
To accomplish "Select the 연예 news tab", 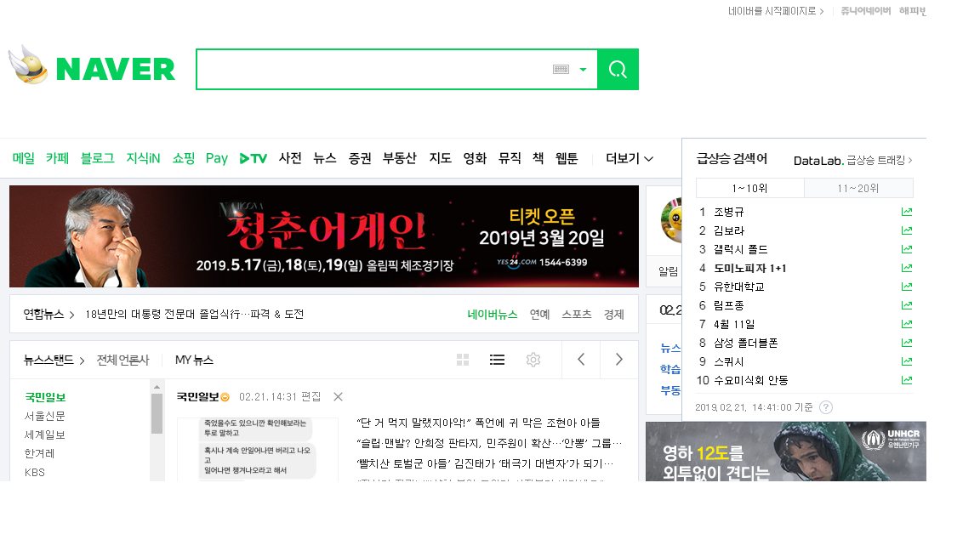I will tap(539, 315).
